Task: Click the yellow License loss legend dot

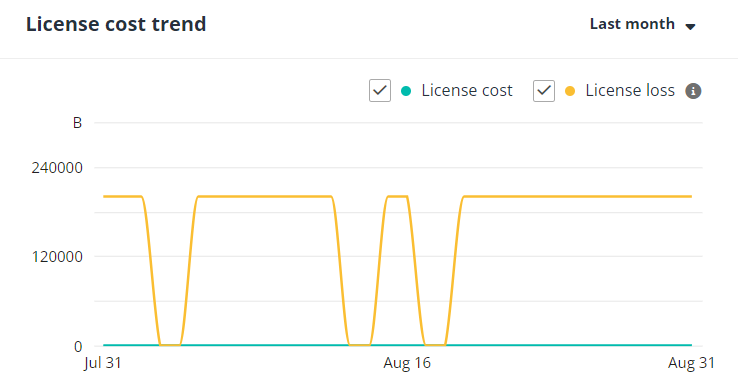Action: [x=570, y=91]
